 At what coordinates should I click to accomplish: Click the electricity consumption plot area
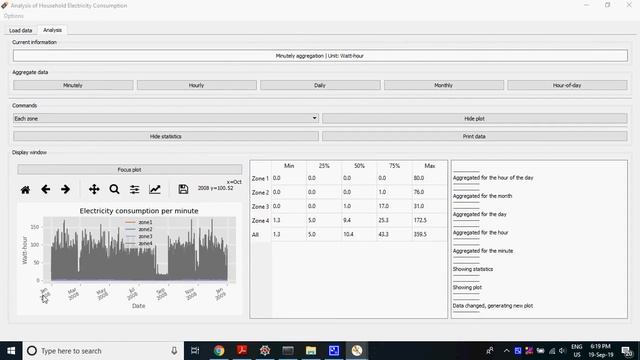(x=140, y=250)
